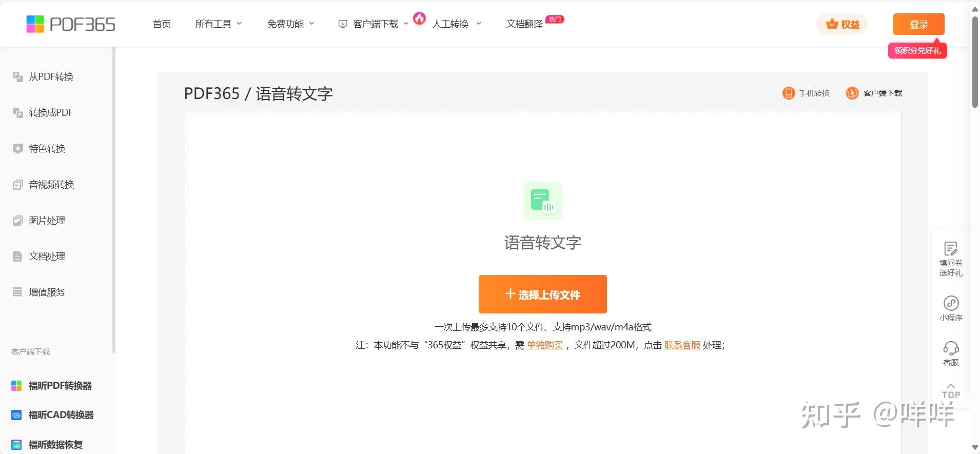Open the 免费功能 menu
980x454 pixels.
(285, 24)
